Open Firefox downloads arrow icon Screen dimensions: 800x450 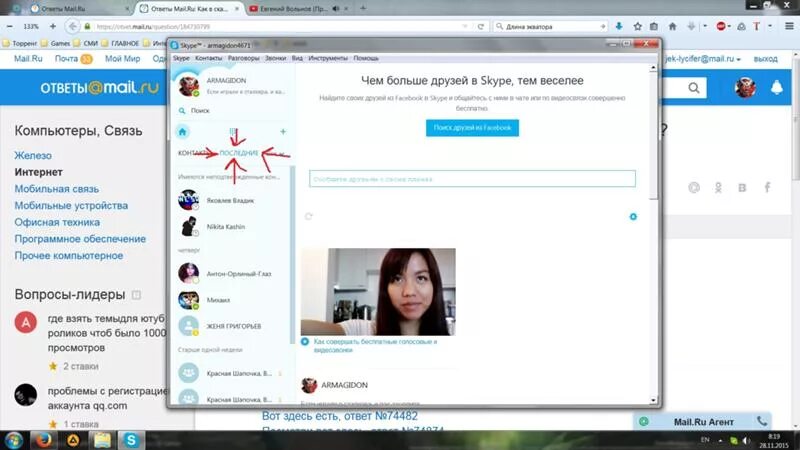pyautogui.click(x=619, y=26)
